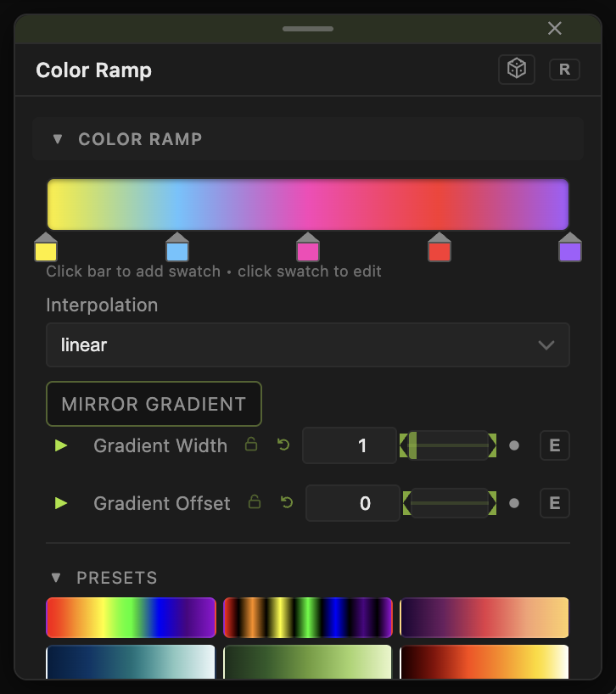The width and height of the screenshot is (616, 694).
Task: Toggle the Gradient Offset lock icon
Action: [x=255, y=502]
